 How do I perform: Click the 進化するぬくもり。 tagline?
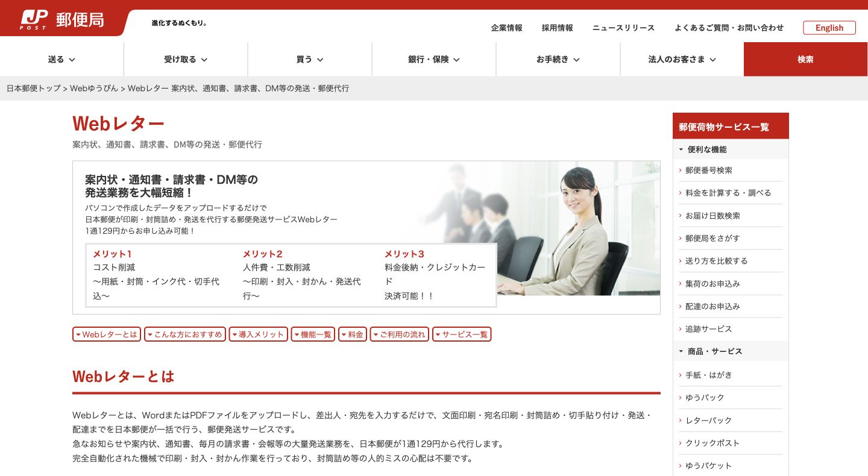(180, 23)
